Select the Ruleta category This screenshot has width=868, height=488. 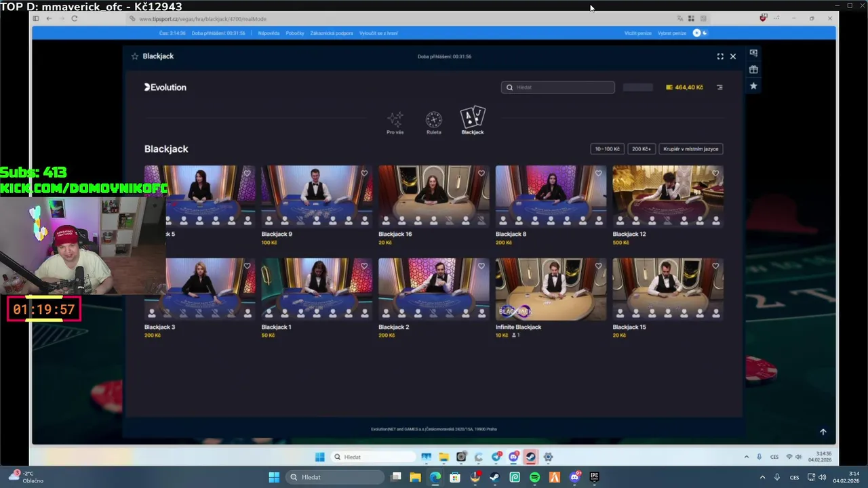pos(433,123)
